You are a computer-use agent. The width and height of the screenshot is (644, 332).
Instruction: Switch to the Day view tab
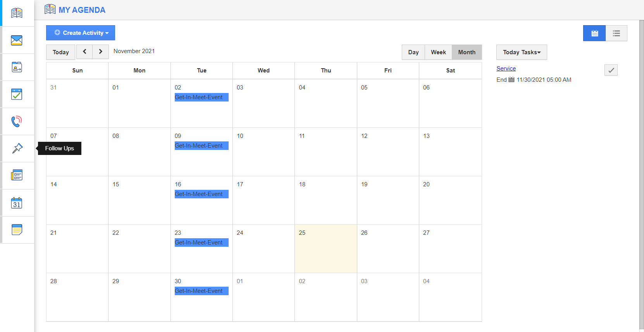coord(413,52)
